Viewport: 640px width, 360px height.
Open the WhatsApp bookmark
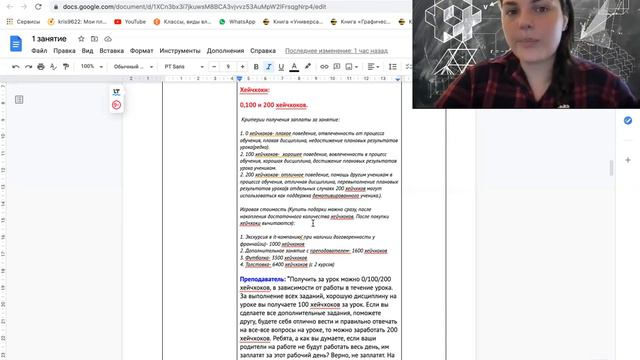[237, 22]
